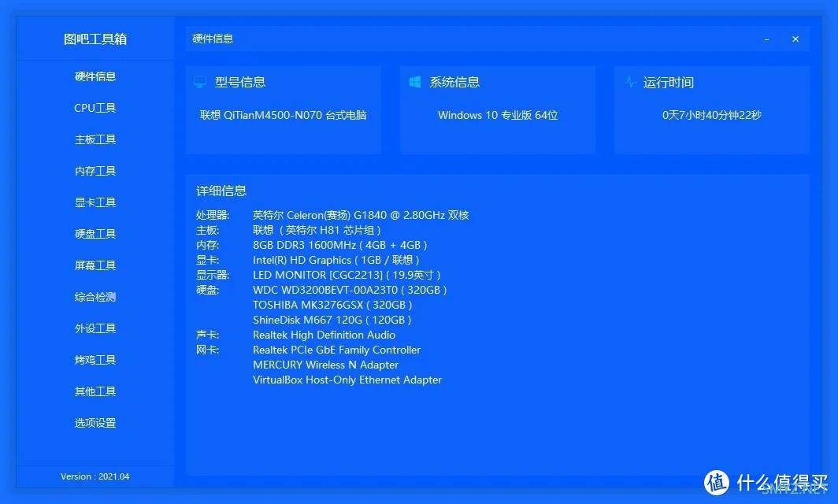Click 联想 QiTianM4500-N070 台式电脑 model text
838x504 pixels.
coord(284,115)
